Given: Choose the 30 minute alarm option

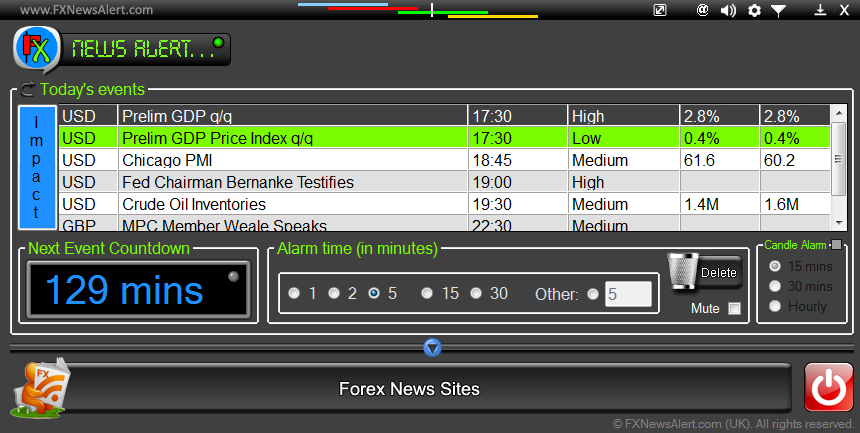Looking at the screenshot, I should coord(476,293).
